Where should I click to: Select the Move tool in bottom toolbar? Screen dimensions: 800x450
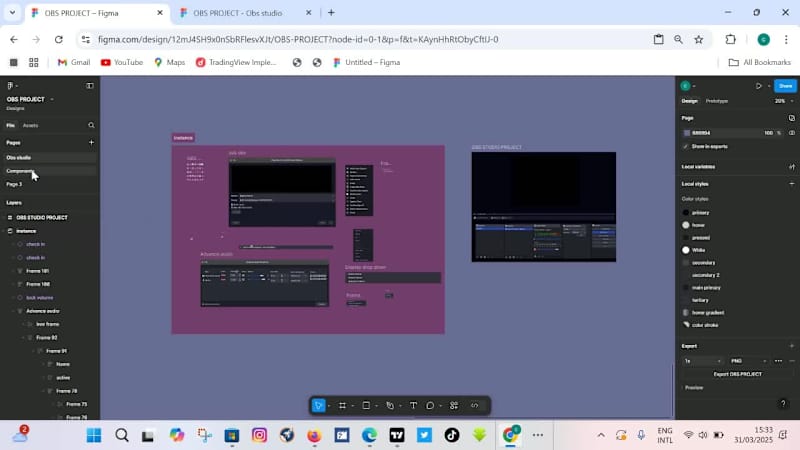coord(318,406)
